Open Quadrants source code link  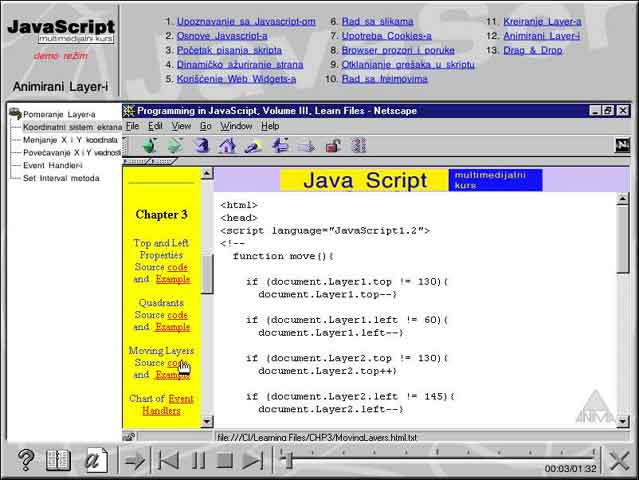[177, 315]
